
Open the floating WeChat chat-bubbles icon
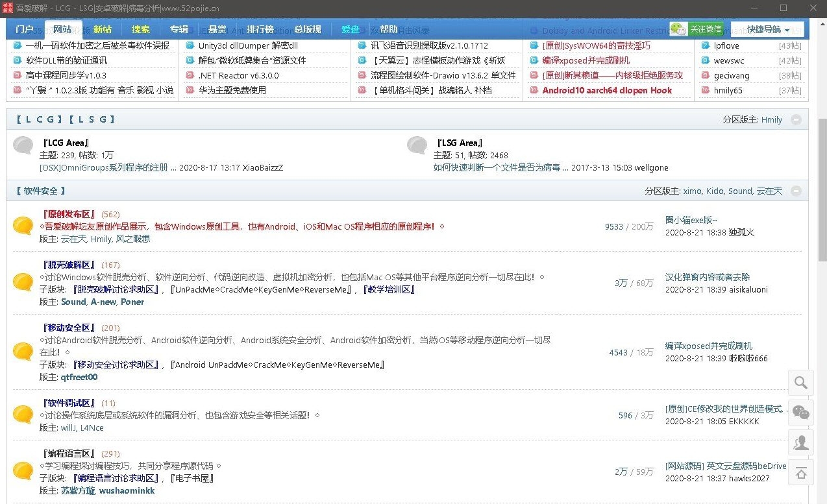tap(801, 413)
